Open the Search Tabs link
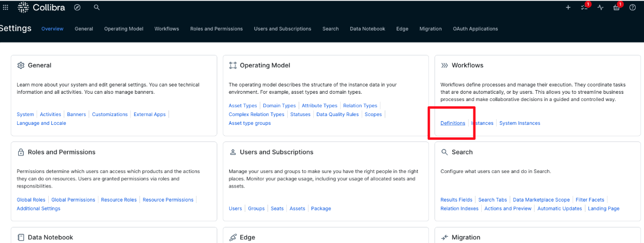The width and height of the screenshot is (644, 243). point(493,200)
